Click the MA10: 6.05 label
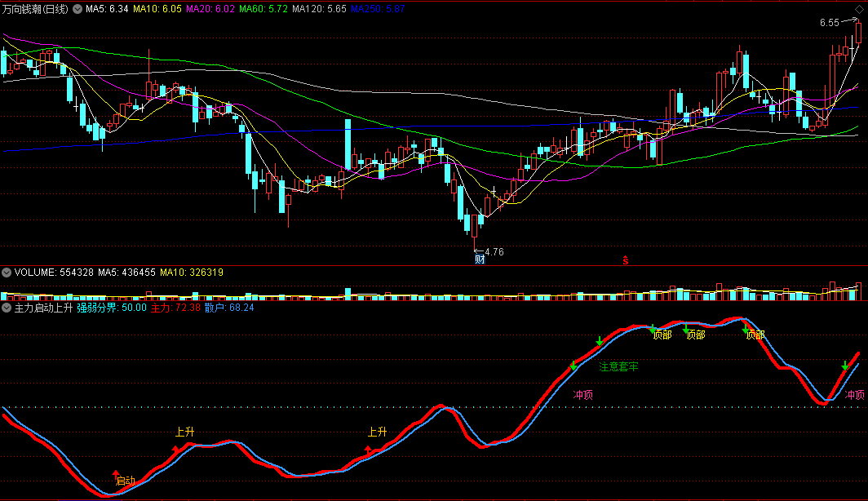 tap(157, 9)
